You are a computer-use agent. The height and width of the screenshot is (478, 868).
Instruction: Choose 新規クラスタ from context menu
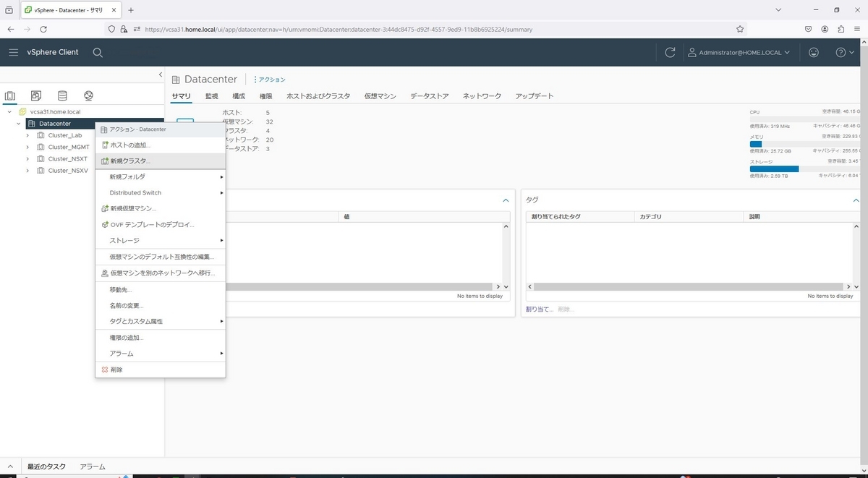[161, 161]
